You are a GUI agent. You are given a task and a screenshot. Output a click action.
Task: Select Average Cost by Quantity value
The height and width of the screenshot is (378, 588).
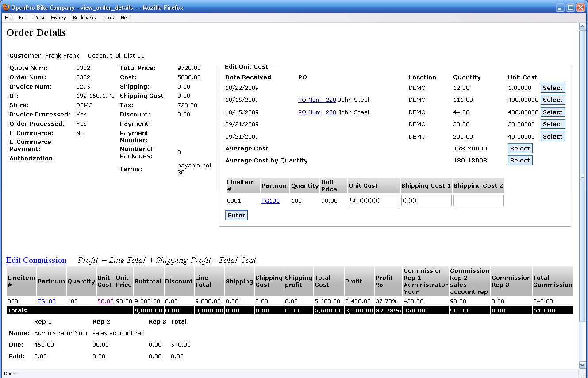520,161
